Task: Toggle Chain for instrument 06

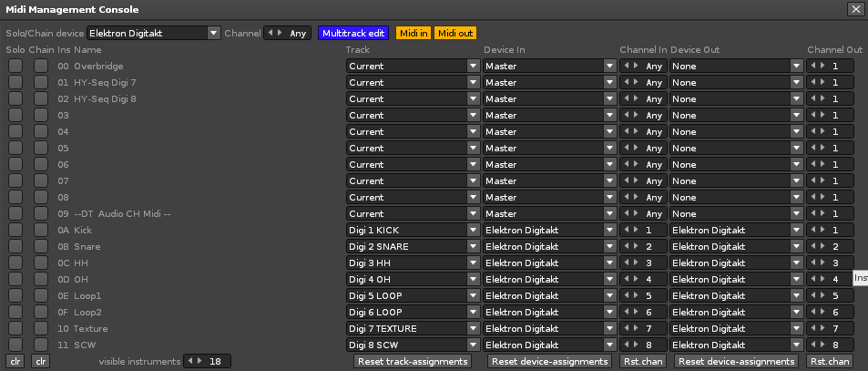Action: (x=41, y=164)
